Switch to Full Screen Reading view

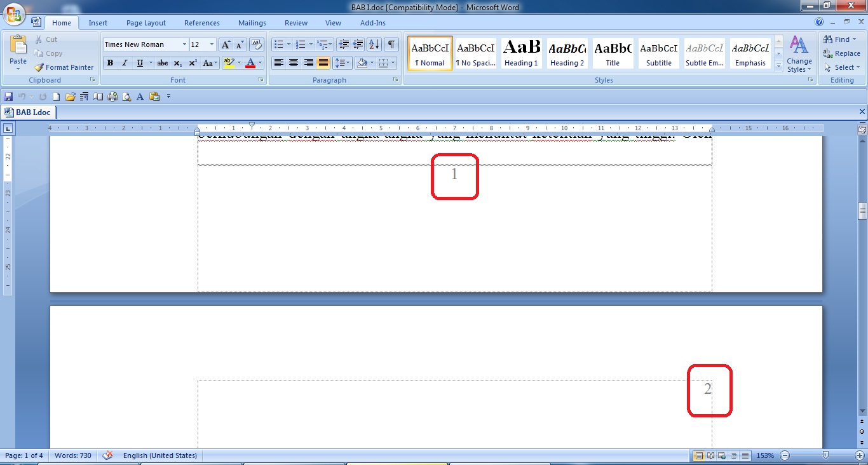pos(710,455)
